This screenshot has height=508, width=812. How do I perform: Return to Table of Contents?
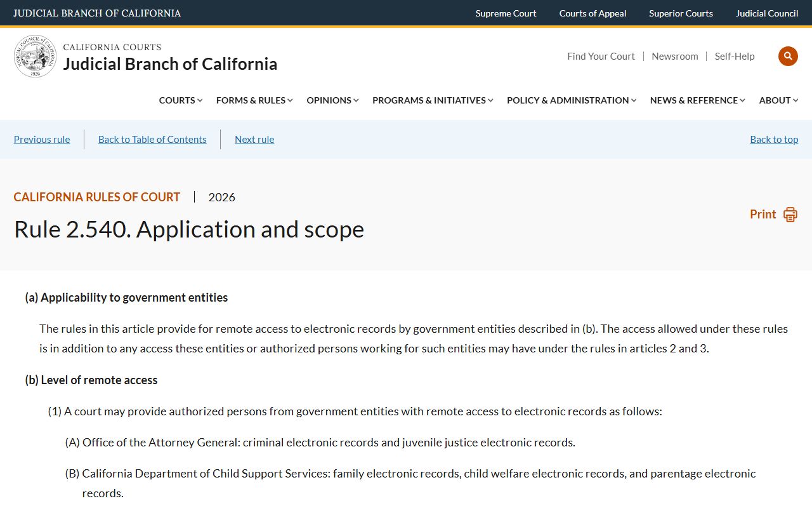tap(152, 140)
